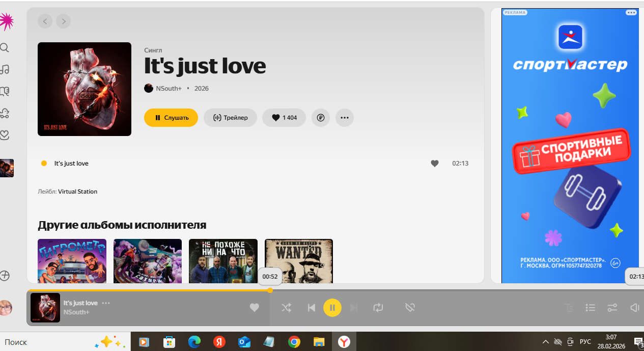Open Outlook from the taskbar
The image size is (644, 351).
click(244, 342)
